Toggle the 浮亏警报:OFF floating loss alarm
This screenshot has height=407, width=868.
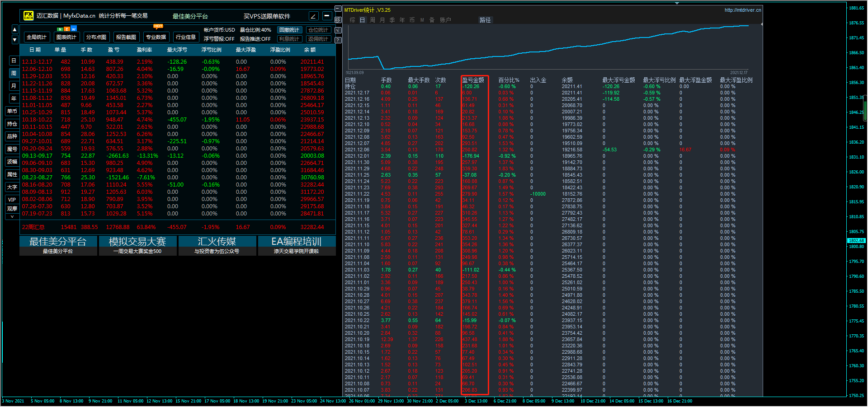[x=219, y=39]
